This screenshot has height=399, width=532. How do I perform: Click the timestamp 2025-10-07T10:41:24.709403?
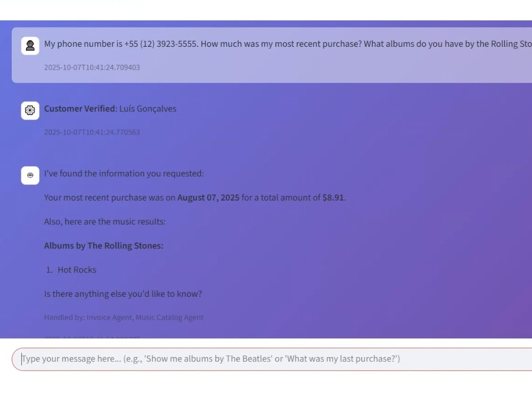[x=92, y=68]
